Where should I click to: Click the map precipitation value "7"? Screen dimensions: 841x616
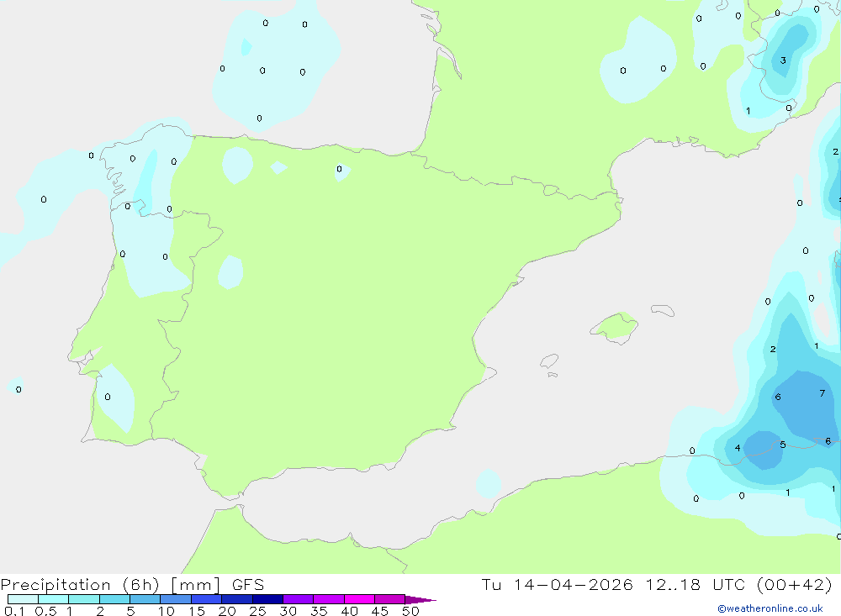[822, 393]
